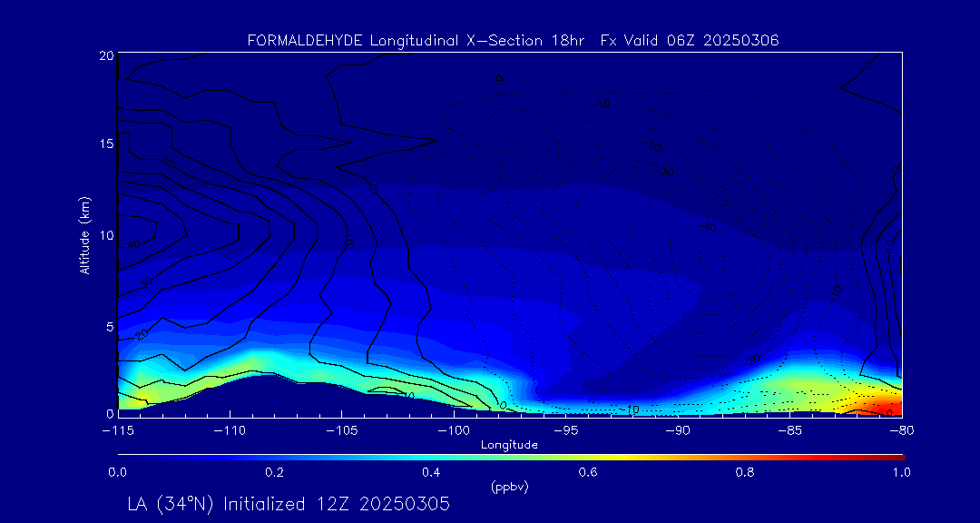Click longitude tick label -105
The image size is (980, 523).
[341, 430]
